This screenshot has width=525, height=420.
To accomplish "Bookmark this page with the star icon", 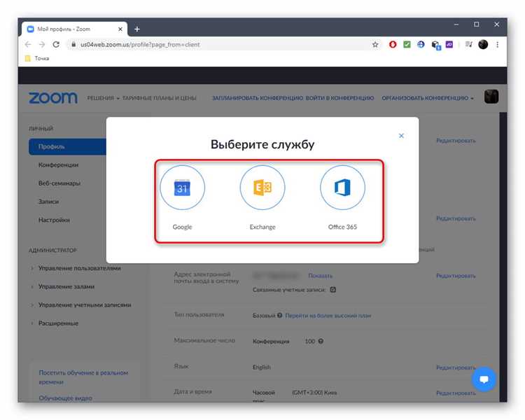I will click(375, 45).
